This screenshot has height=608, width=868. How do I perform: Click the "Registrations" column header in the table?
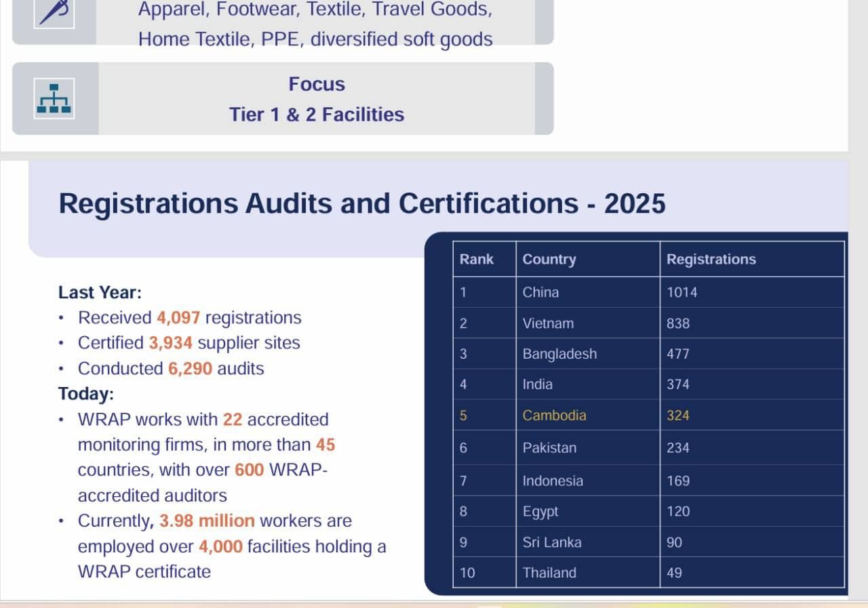pos(711,260)
